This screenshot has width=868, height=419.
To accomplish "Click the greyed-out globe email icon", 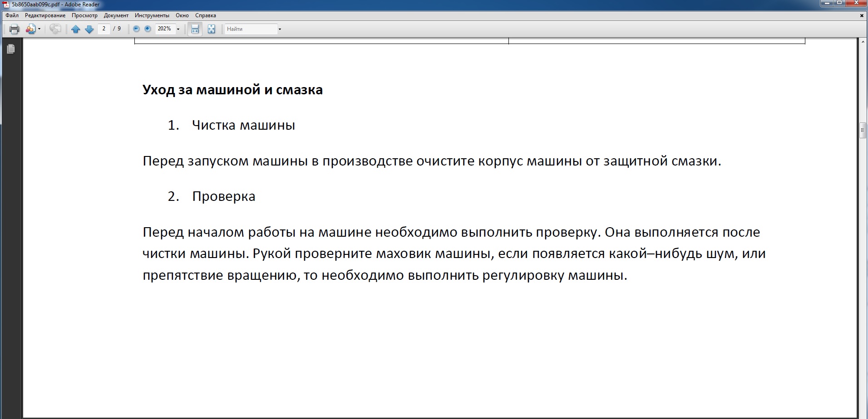I will point(55,29).
